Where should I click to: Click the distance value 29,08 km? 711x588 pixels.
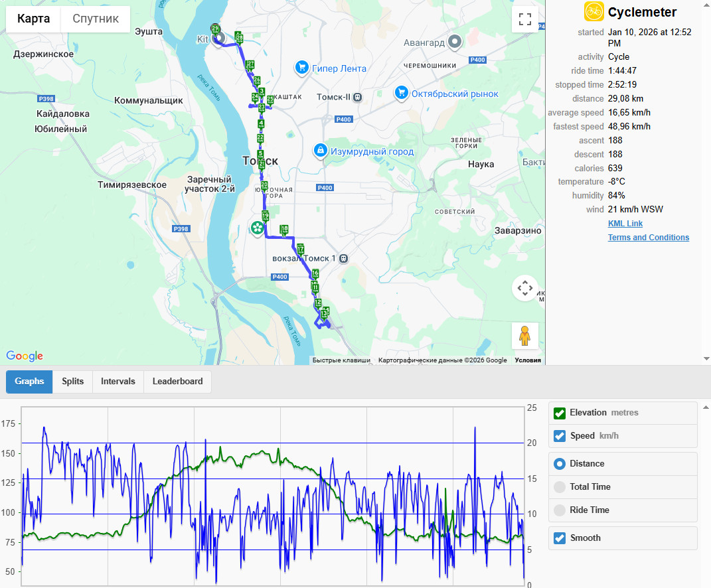pyautogui.click(x=625, y=98)
